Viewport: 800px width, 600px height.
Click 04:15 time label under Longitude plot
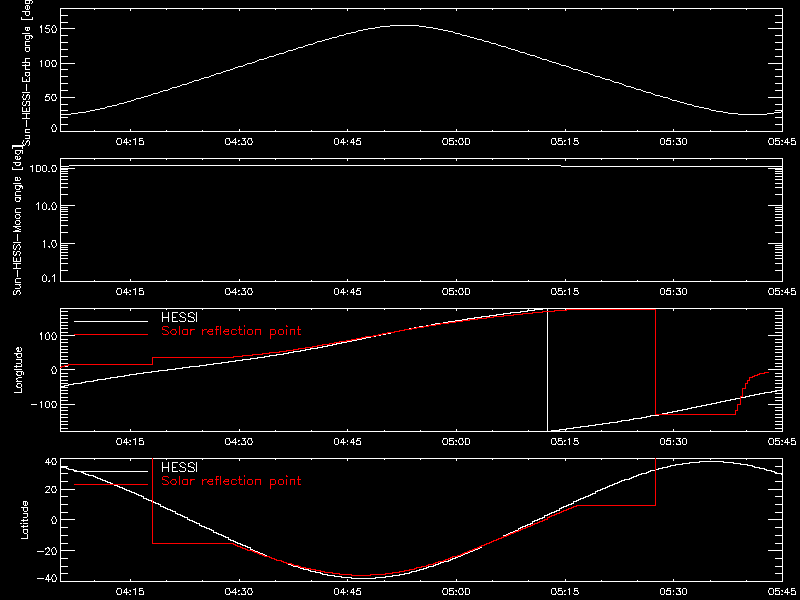click(x=130, y=442)
